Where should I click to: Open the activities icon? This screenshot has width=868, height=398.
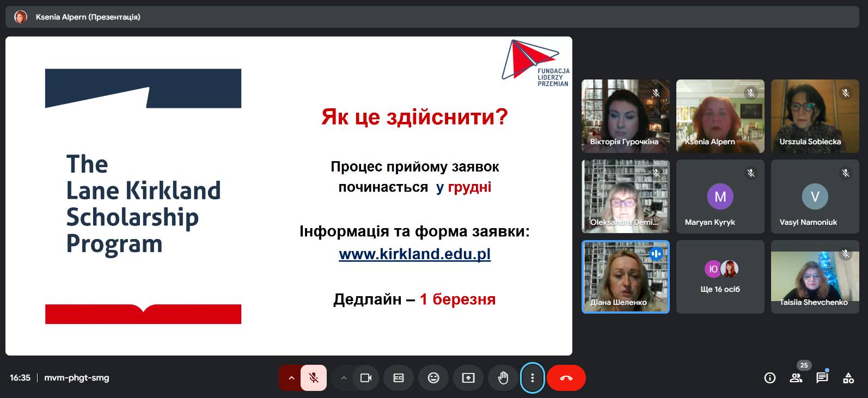click(848, 378)
